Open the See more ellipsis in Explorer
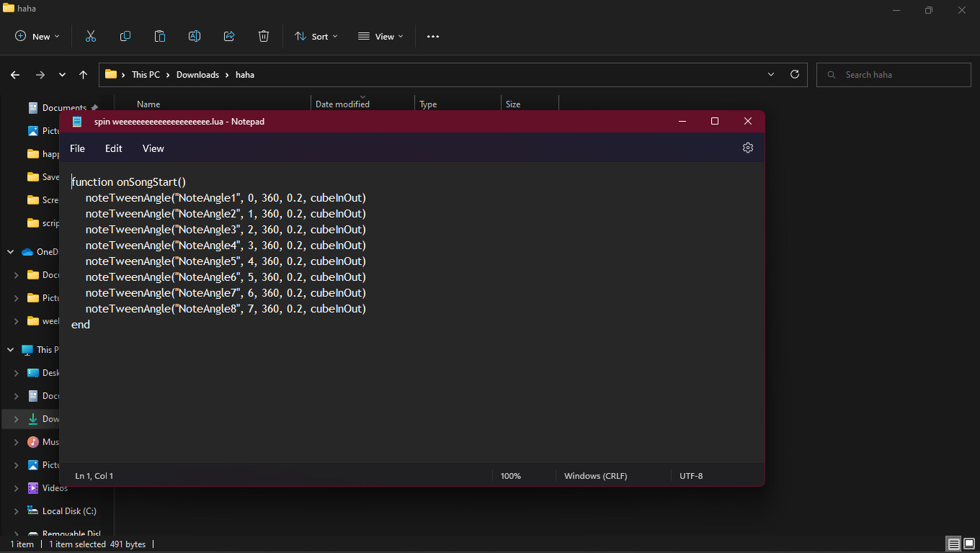 click(x=433, y=36)
